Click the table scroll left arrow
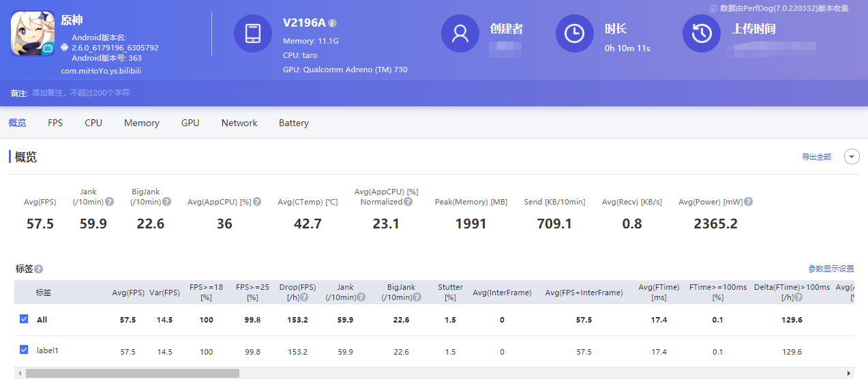 [20, 374]
